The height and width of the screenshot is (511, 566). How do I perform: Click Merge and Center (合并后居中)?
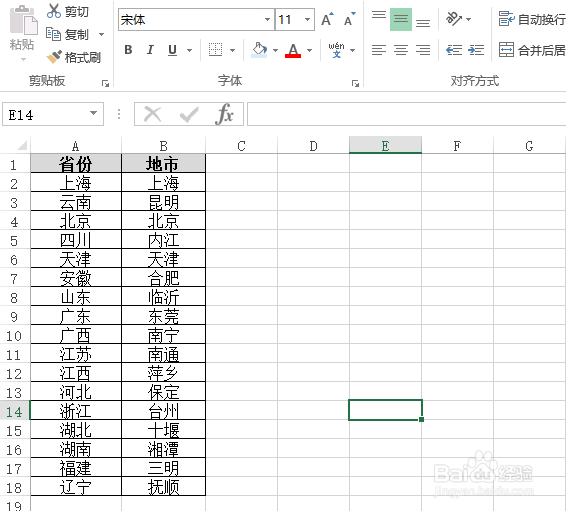532,50
